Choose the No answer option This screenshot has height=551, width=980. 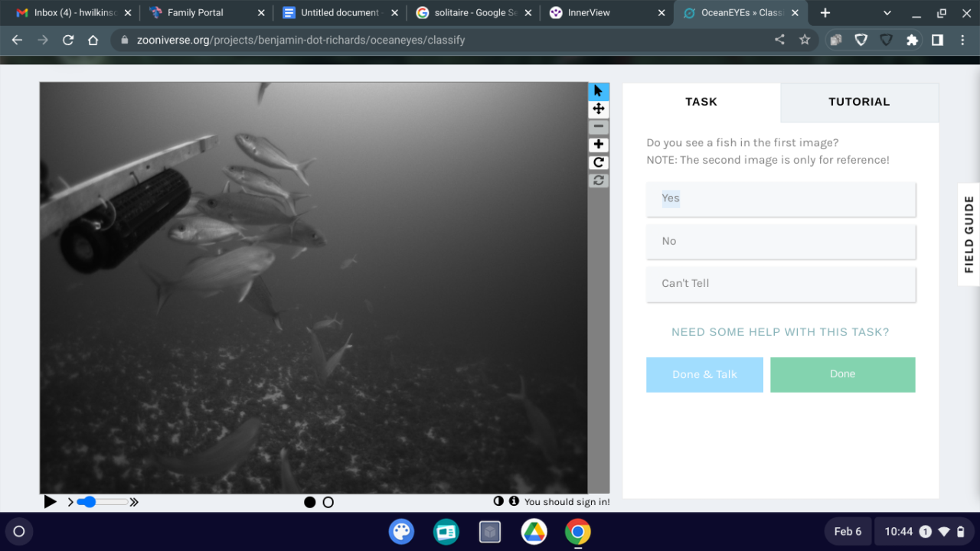point(780,241)
